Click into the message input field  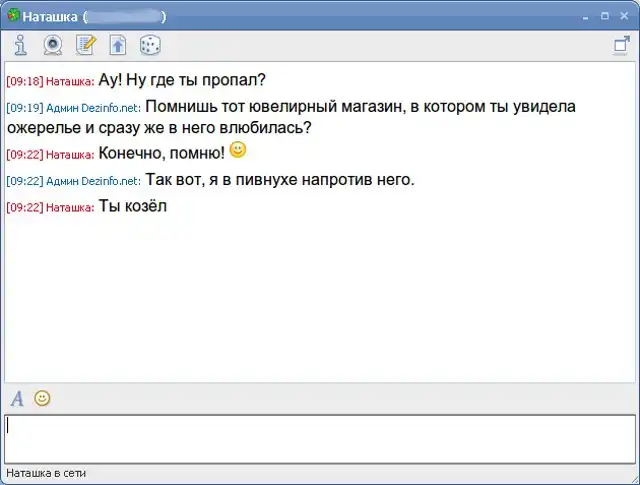320,438
